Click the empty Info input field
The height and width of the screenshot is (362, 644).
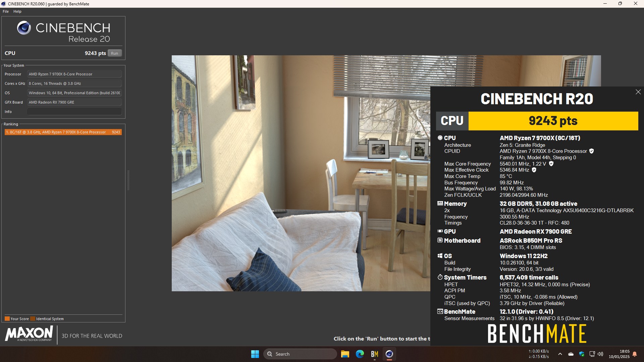coord(74,112)
